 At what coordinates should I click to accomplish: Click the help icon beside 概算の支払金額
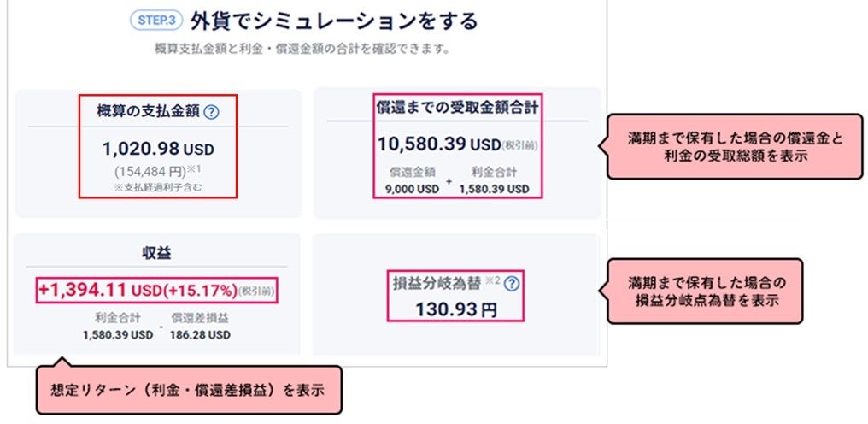(x=212, y=111)
